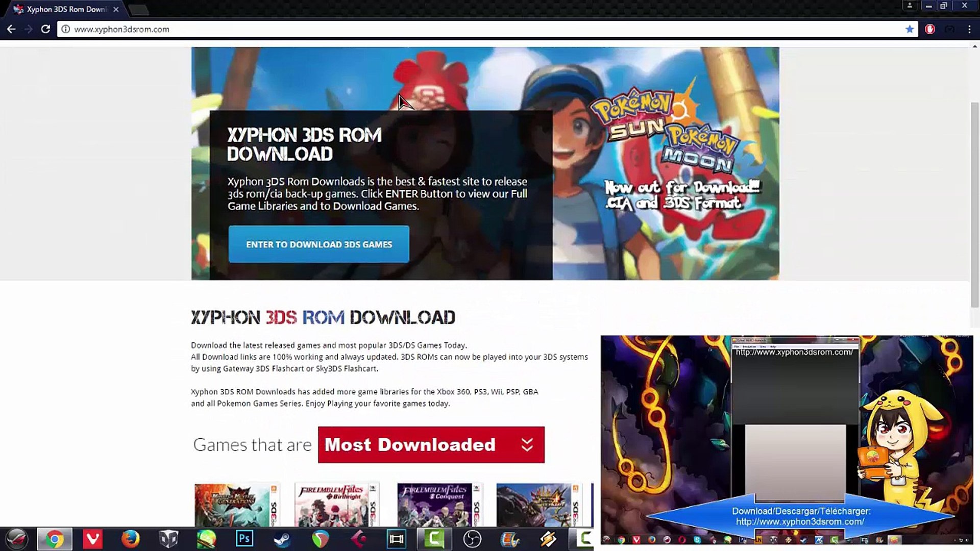980x551 pixels.
Task: Click 'Now out for Download' banner text
Action: (x=682, y=187)
